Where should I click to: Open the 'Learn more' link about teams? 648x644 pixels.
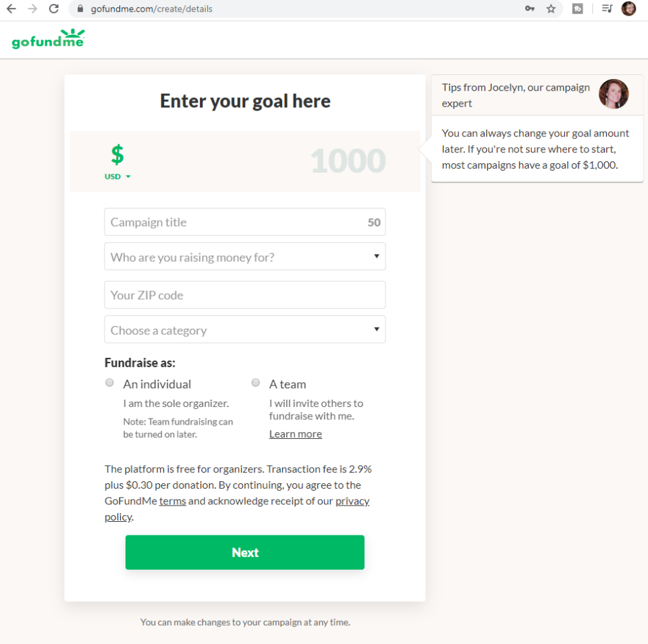(295, 433)
